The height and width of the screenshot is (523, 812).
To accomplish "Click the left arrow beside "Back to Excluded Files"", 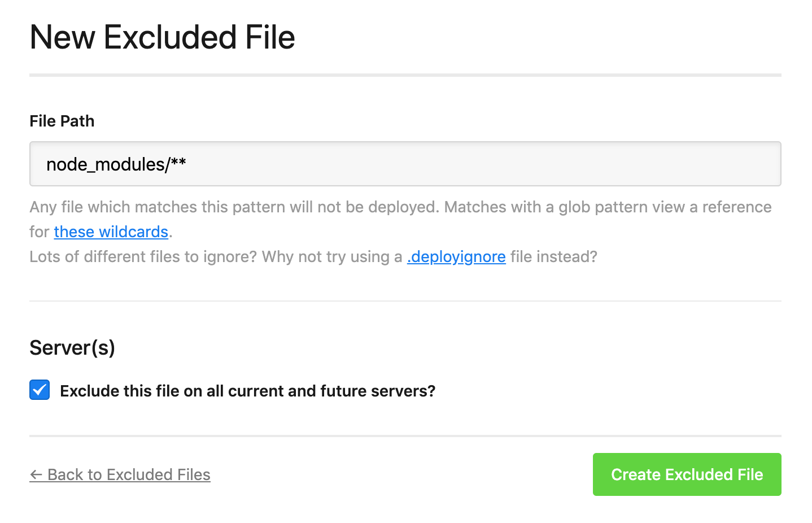I will pyautogui.click(x=36, y=474).
